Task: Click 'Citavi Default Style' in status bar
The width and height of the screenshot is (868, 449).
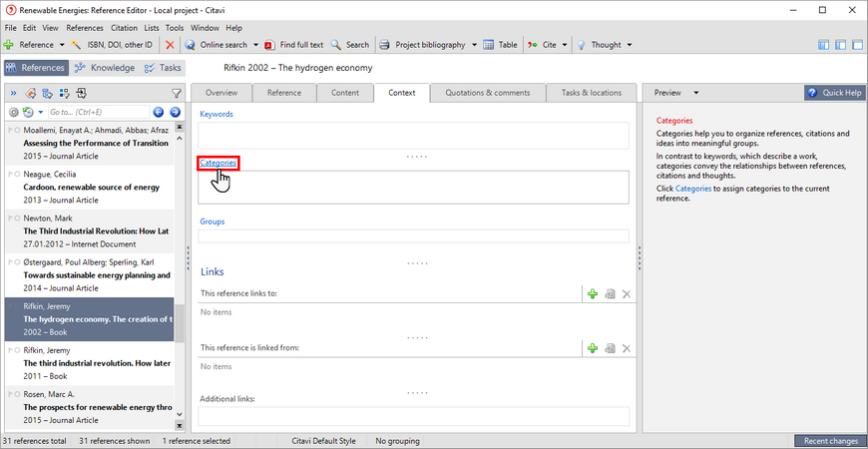Action: (x=323, y=441)
